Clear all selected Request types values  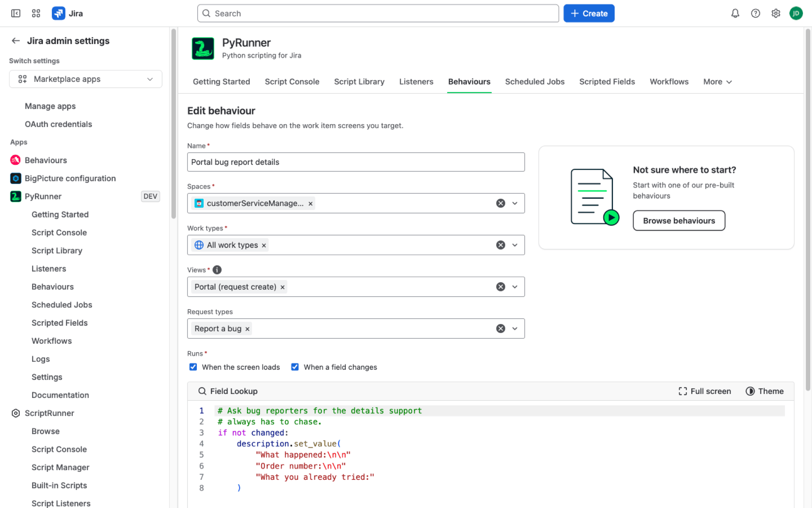[501, 329]
